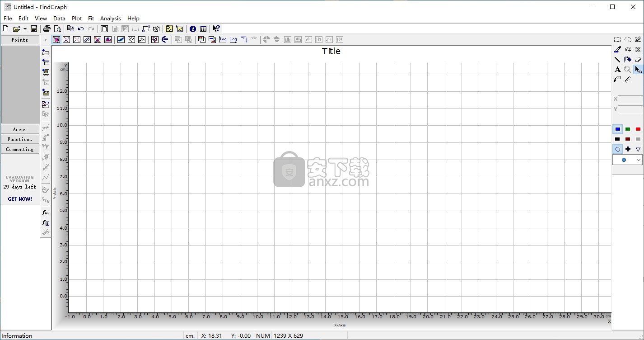Activate the context help arrow-question icon
Image resolution: width=644 pixels, height=340 pixels.
(216, 28)
